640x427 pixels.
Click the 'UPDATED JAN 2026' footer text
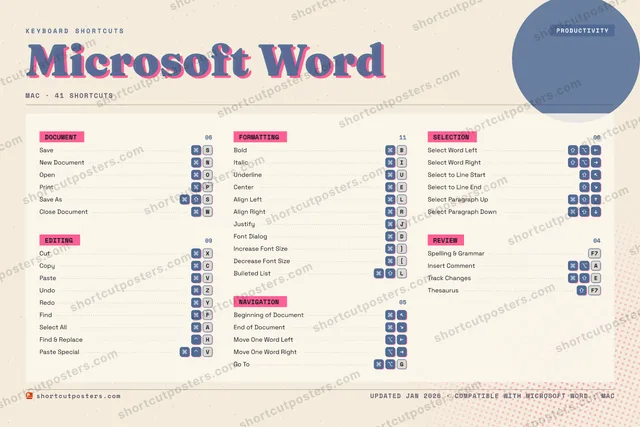pyautogui.click(x=405, y=396)
